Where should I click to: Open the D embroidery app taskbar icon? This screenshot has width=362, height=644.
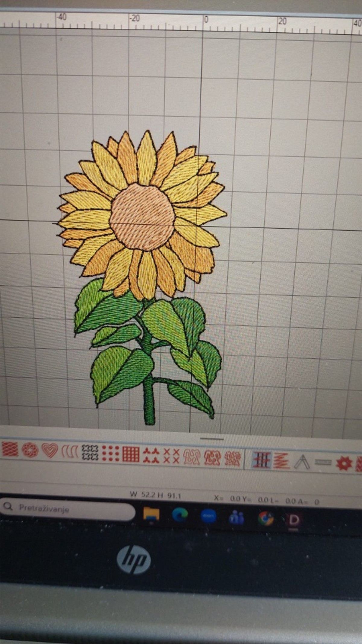[x=294, y=520]
